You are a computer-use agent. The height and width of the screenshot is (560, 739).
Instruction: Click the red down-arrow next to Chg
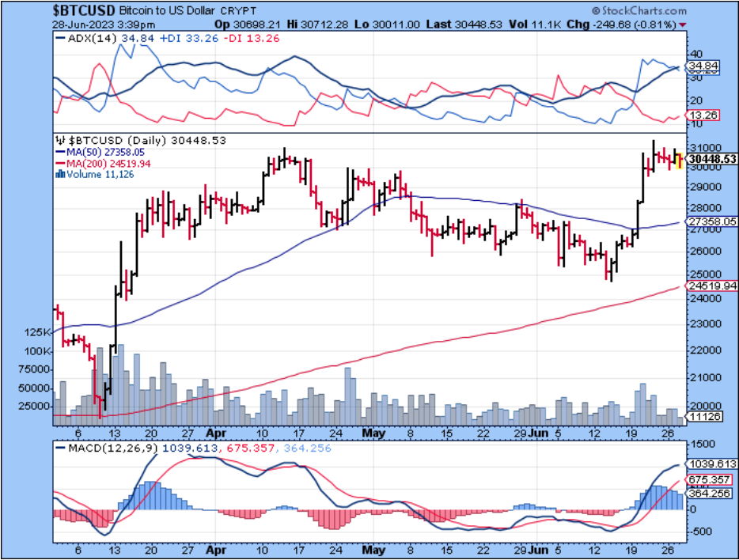(683, 25)
